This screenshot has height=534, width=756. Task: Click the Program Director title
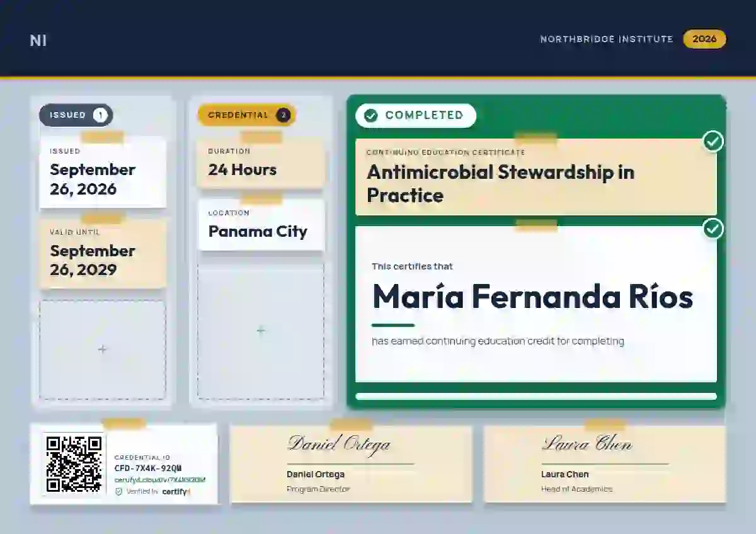click(318, 489)
